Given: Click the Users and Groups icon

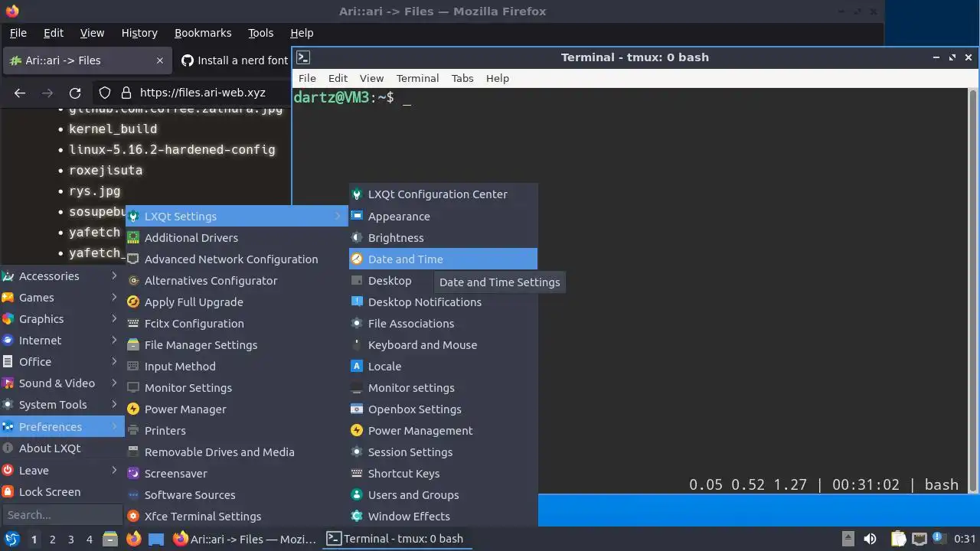Looking at the screenshot, I should tap(357, 495).
